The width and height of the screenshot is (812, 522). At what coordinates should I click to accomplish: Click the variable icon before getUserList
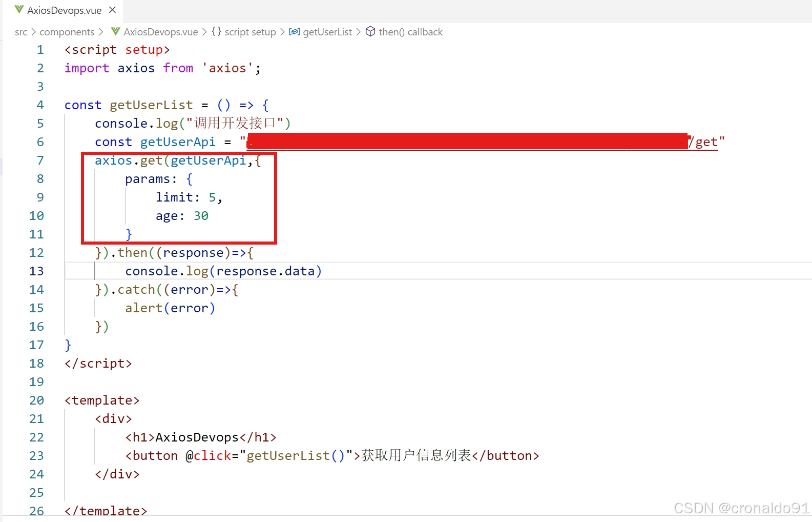click(295, 32)
